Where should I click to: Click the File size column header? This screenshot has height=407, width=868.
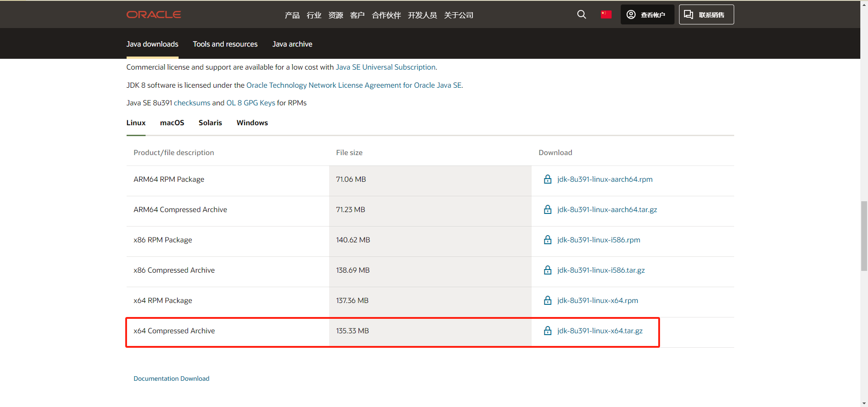(x=349, y=152)
